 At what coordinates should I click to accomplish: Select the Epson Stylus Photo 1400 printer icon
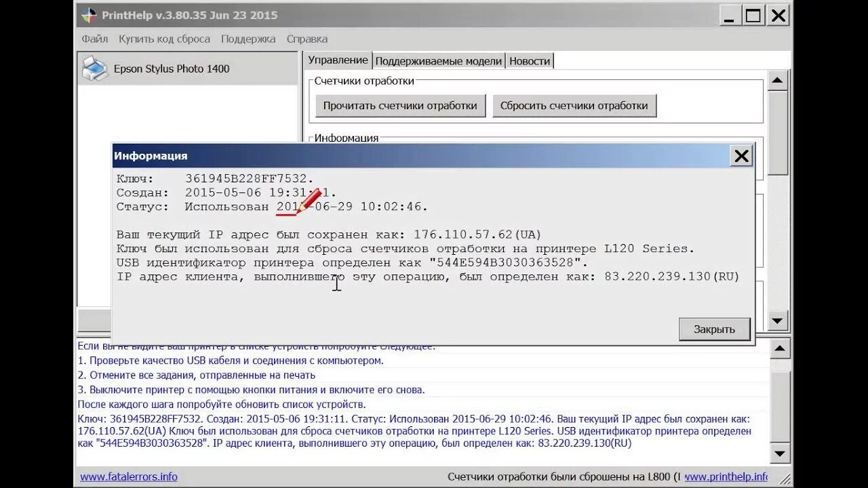click(x=95, y=68)
